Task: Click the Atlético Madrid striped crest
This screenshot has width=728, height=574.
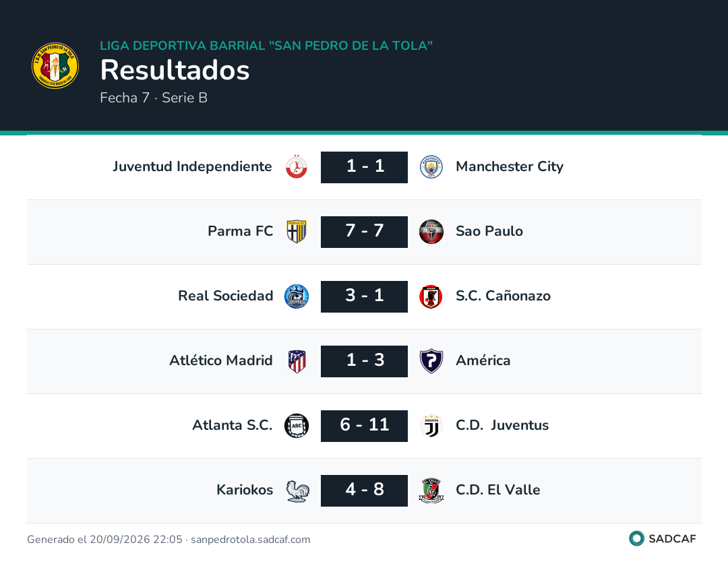Action: 296,361
